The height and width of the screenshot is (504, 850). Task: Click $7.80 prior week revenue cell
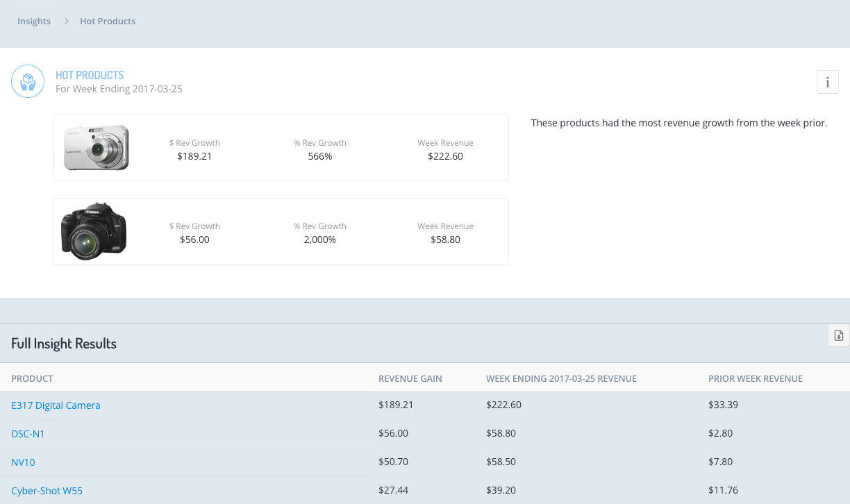point(720,462)
